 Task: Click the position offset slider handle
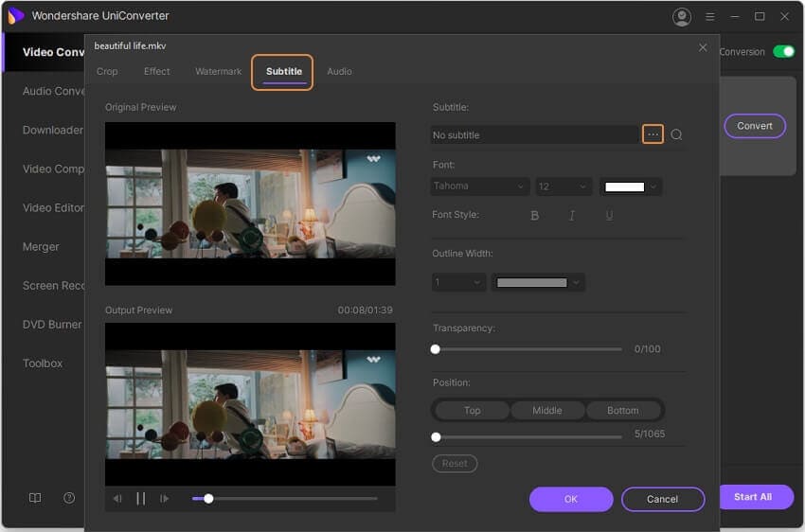[436, 437]
